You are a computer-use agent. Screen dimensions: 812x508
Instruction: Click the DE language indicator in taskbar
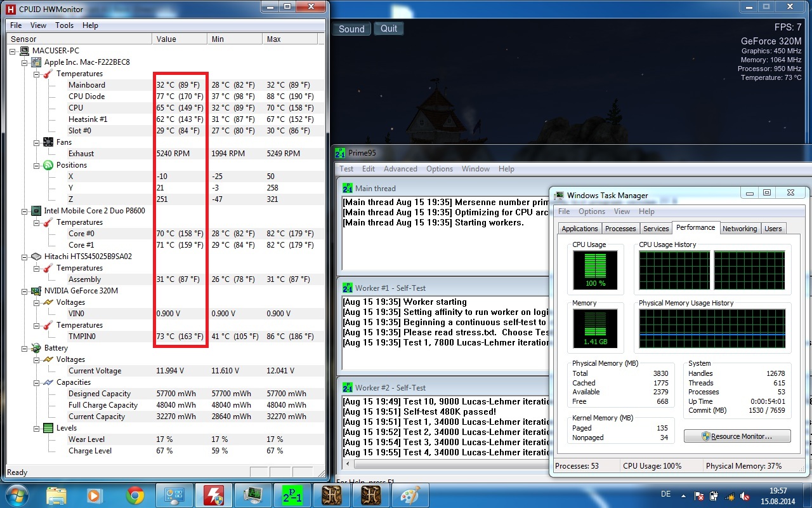[666, 495]
